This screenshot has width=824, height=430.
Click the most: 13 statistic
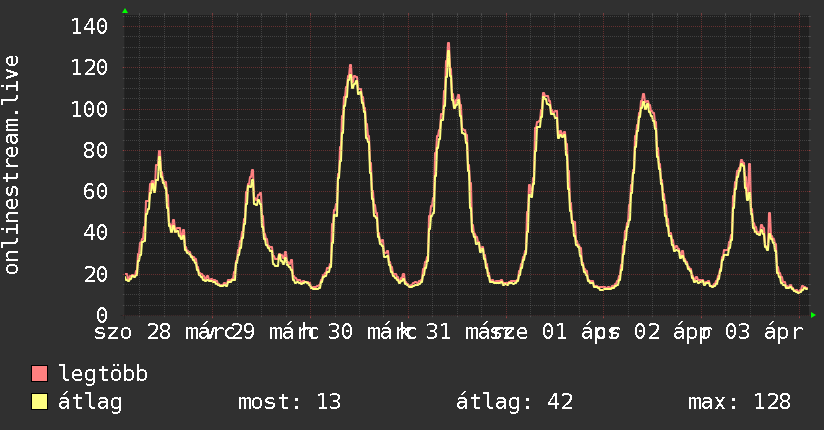click(x=290, y=402)
